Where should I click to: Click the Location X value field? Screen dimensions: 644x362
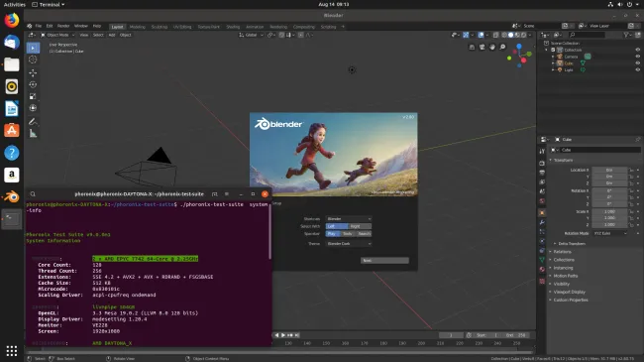coord(609,170)
